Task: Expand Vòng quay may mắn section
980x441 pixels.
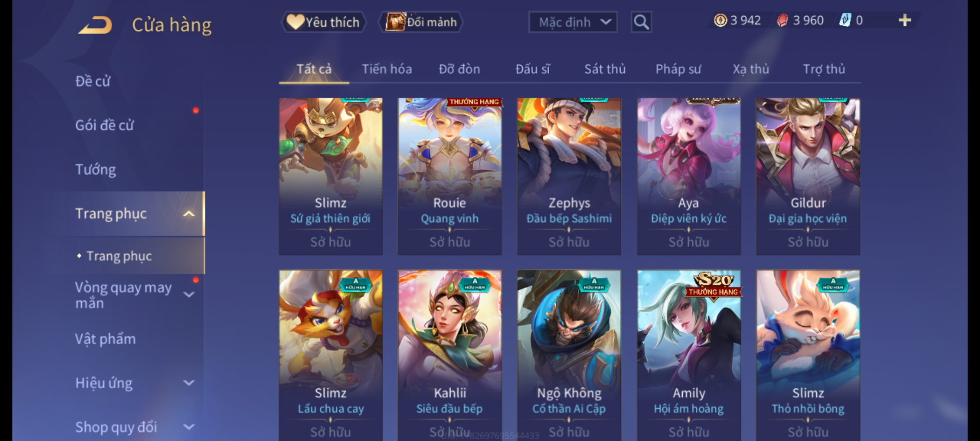Action: coord(189,294)
